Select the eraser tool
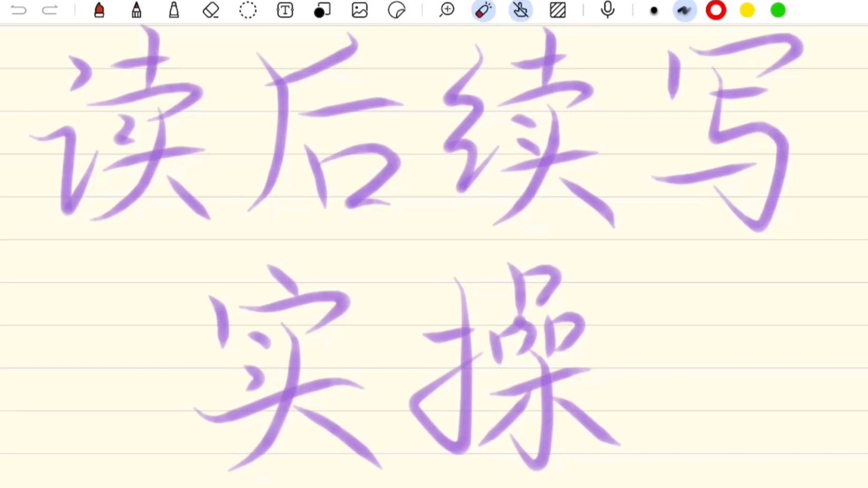868x488 pixels. tap(211, 10)
